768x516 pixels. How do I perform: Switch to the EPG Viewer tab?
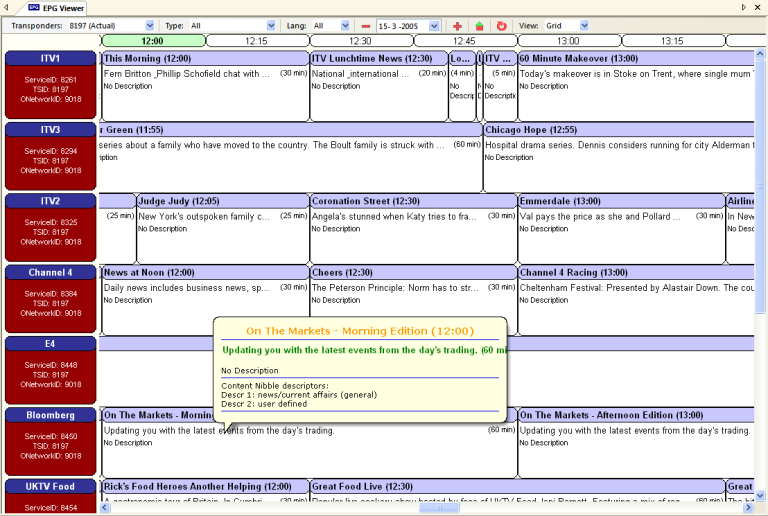tap(56, 8)
